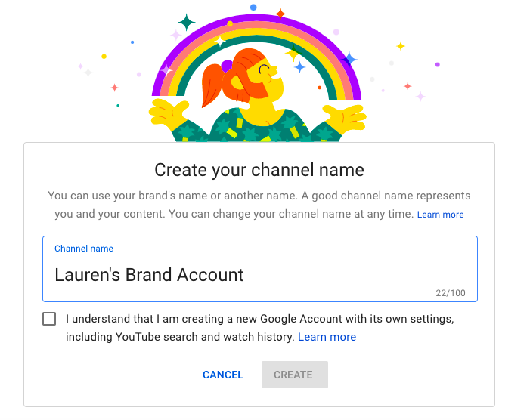Open Learn more link about channel names
The height and width of the screenshot is (420, 530).
click(440, 215)
